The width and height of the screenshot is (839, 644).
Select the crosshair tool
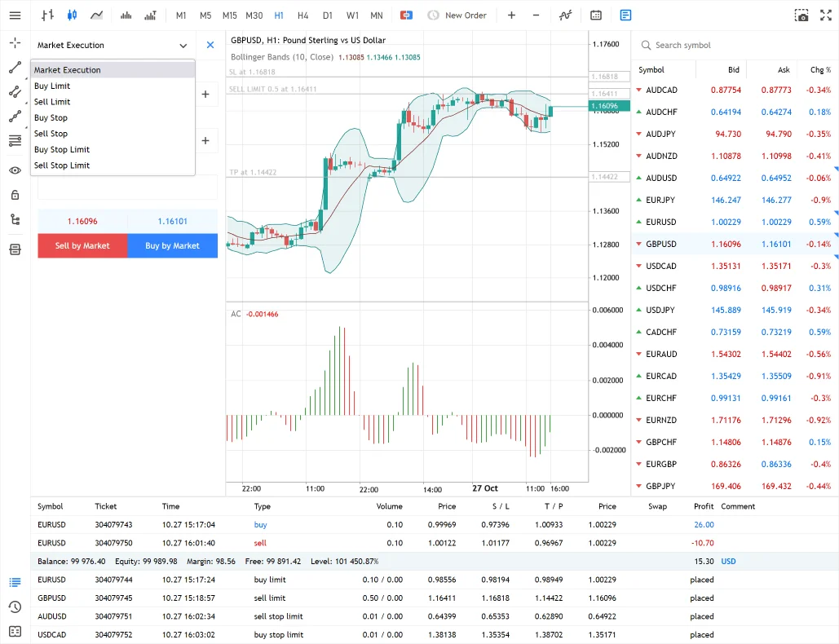(14, 42)
